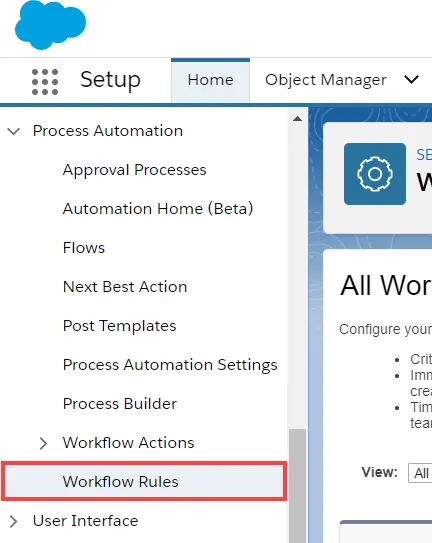Click the gear setup icon
Image resolution: width=432 pixels, height=543 pixels.
tap(374, 174)
